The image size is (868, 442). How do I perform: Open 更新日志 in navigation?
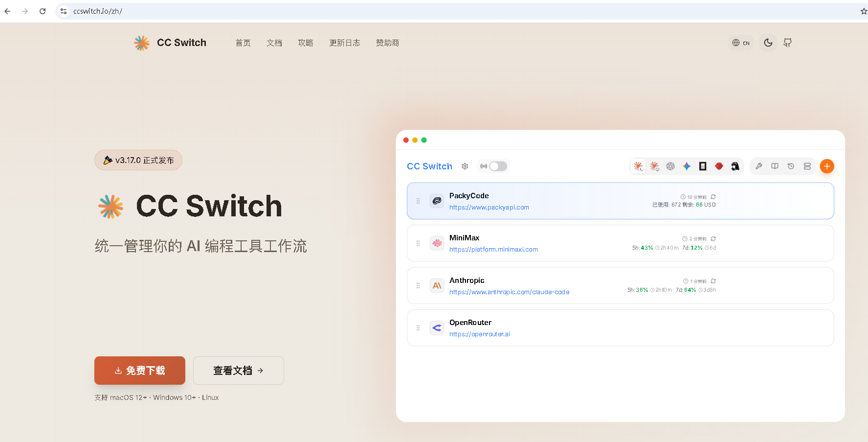[x=345, y=43]
